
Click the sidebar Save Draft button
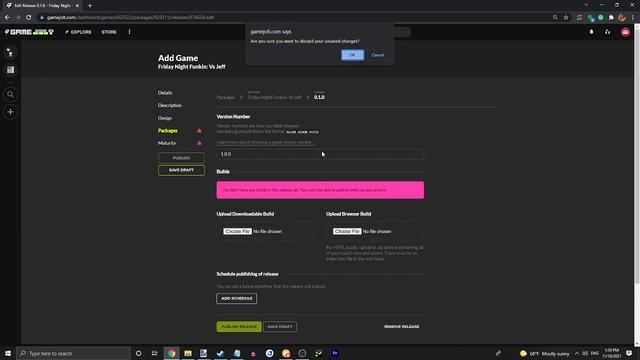(x=181, y=170)
